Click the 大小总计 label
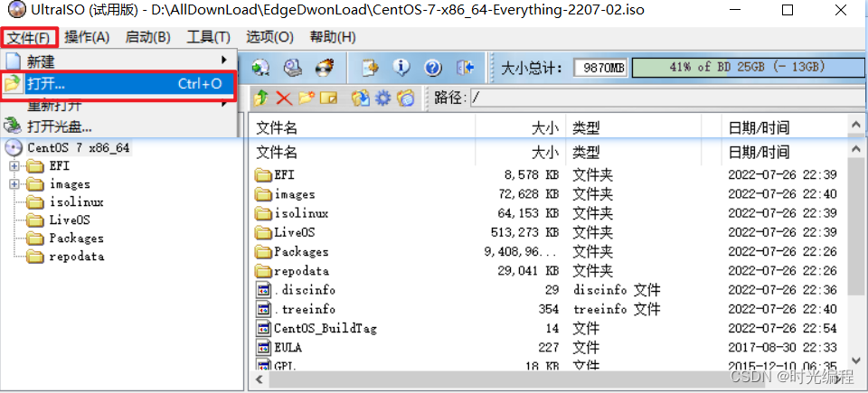Viewport: 868px width, 393px height. coord(532,68)
